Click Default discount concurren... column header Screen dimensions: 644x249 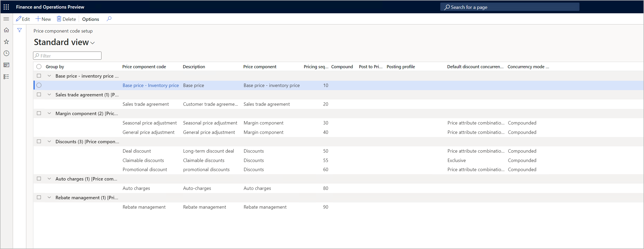(x=475, y=67)
